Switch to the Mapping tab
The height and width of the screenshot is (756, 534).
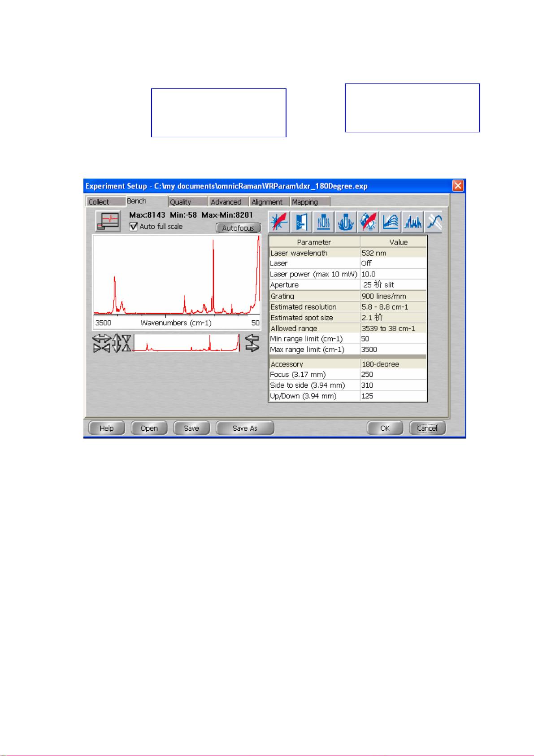[x=310, y=202]
